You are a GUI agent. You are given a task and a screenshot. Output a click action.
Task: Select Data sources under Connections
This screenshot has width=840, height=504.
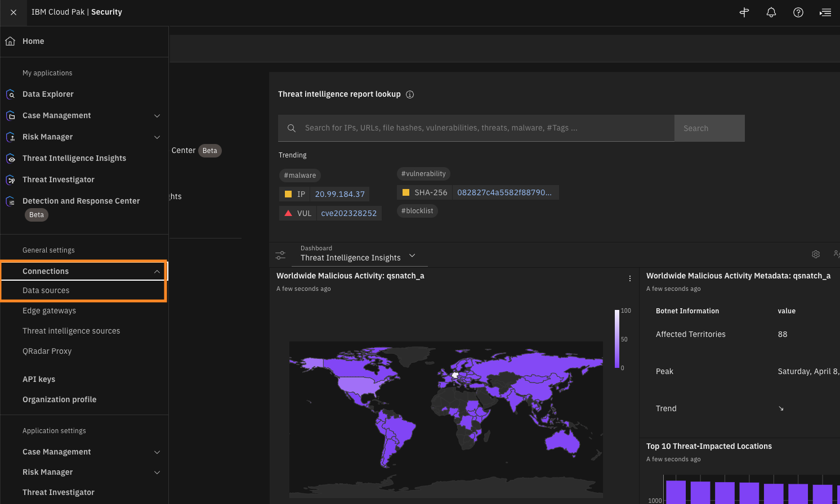(46, 290)
